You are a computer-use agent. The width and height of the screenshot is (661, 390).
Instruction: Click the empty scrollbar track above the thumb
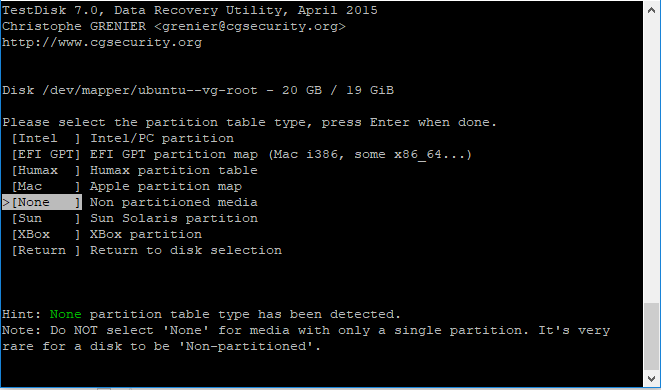coord(652,160)
